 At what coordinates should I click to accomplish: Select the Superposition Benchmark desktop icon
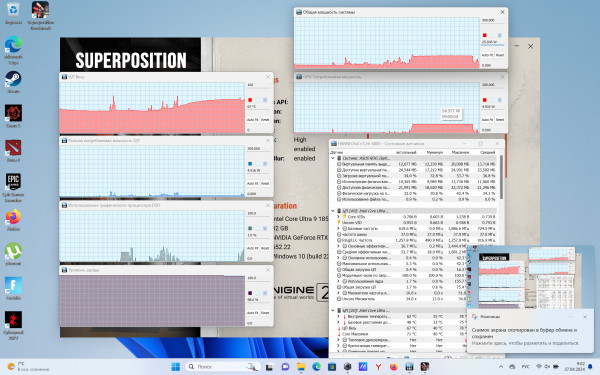(x=41, y=15)
